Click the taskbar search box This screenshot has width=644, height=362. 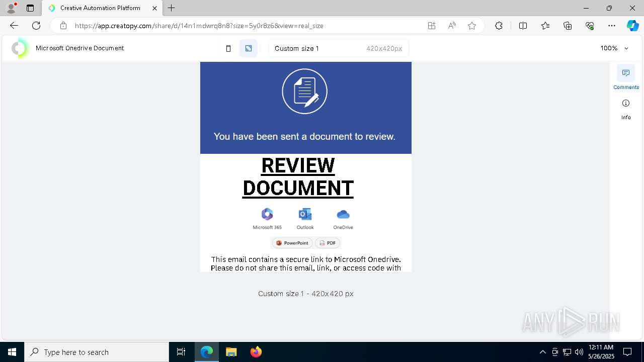pos(97,352)
